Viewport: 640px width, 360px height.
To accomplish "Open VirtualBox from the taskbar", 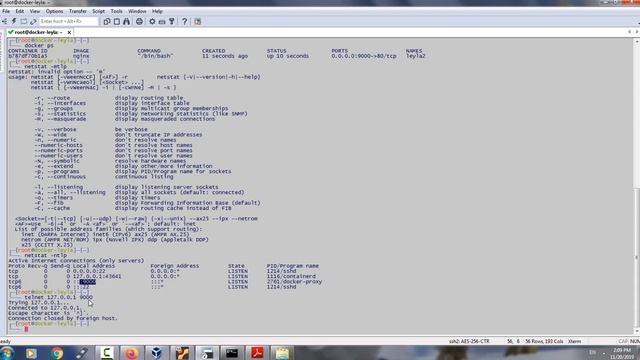I will [156, 353].
